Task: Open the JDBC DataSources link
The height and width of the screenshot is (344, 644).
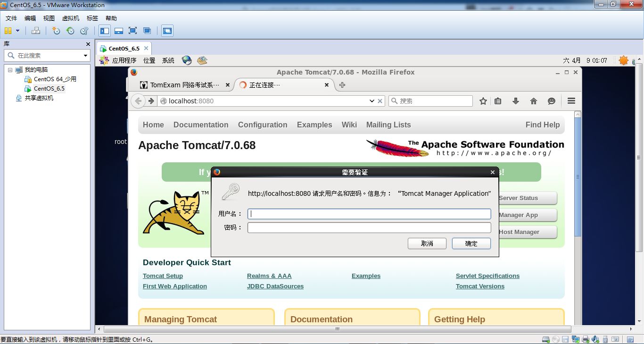Action: click(275, 286)
